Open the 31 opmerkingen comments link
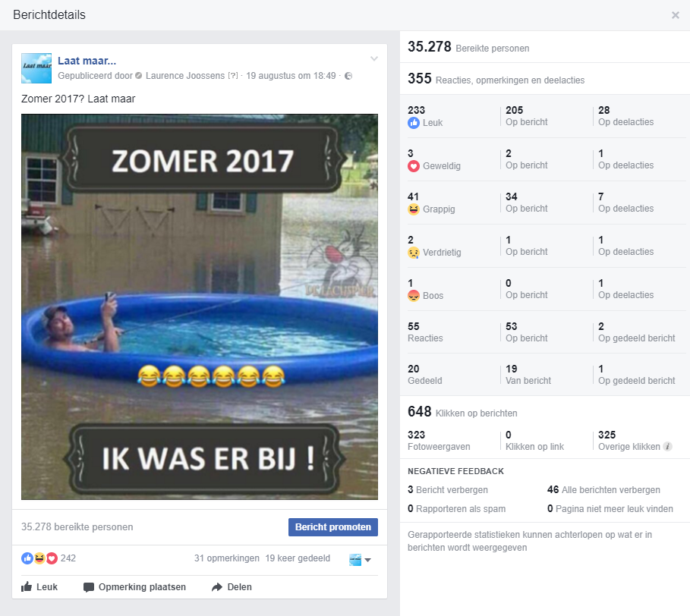 click(227, 558)
